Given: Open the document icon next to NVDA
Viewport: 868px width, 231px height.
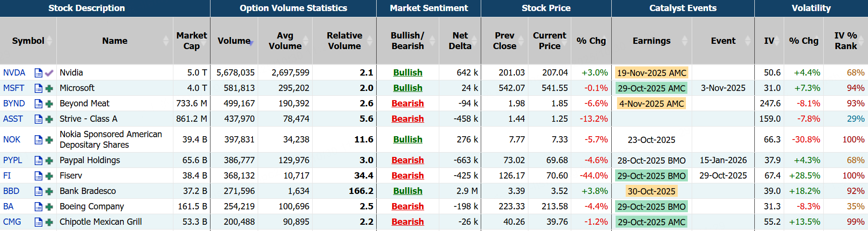Looking at the screenshot, I should [x=39, y=73].
